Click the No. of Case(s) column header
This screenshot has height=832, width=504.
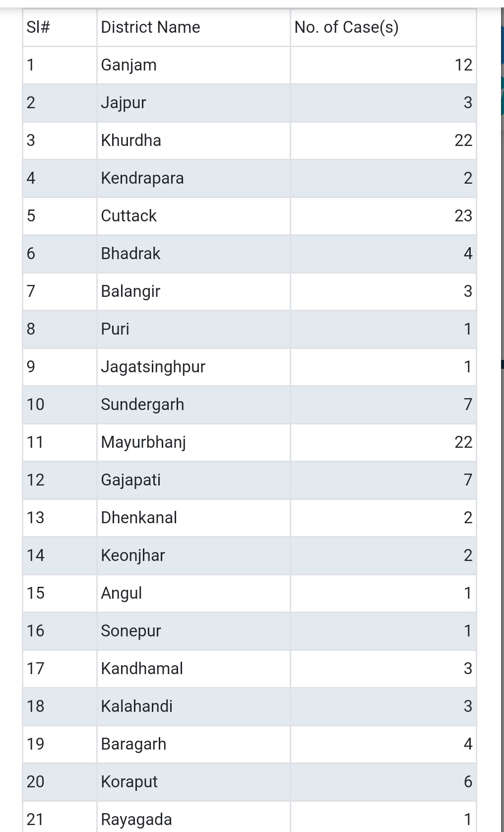[346, 27]
